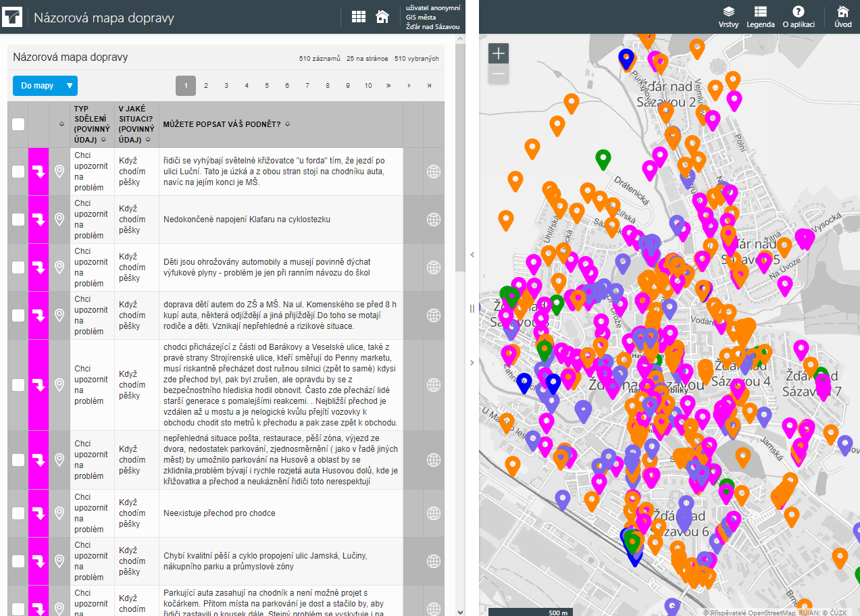Open globe icon for 'Děti jsou ohrožovány' row
The width and height of the screenshot is (860, 616).
pyautogui.click(x=434, y=267)
